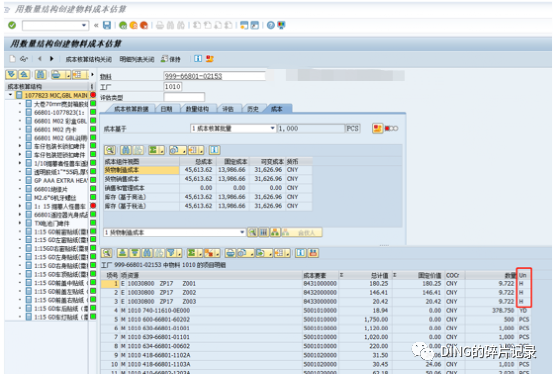The width and height of the screenshot is (554, 377).
Task: Open the Sum dropdown in the cost component toolbar
Action: tap(162, 151)
